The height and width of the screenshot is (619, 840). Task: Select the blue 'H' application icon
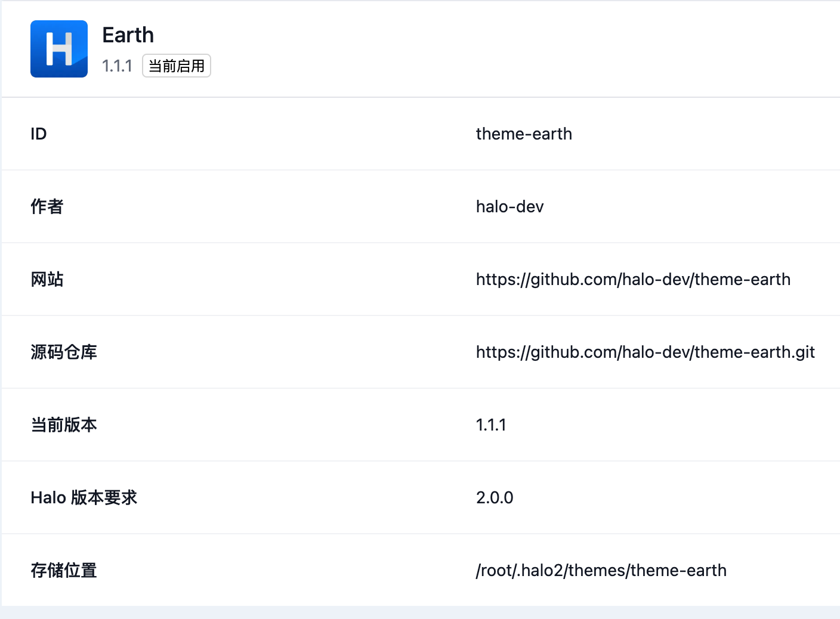point(58,49)
